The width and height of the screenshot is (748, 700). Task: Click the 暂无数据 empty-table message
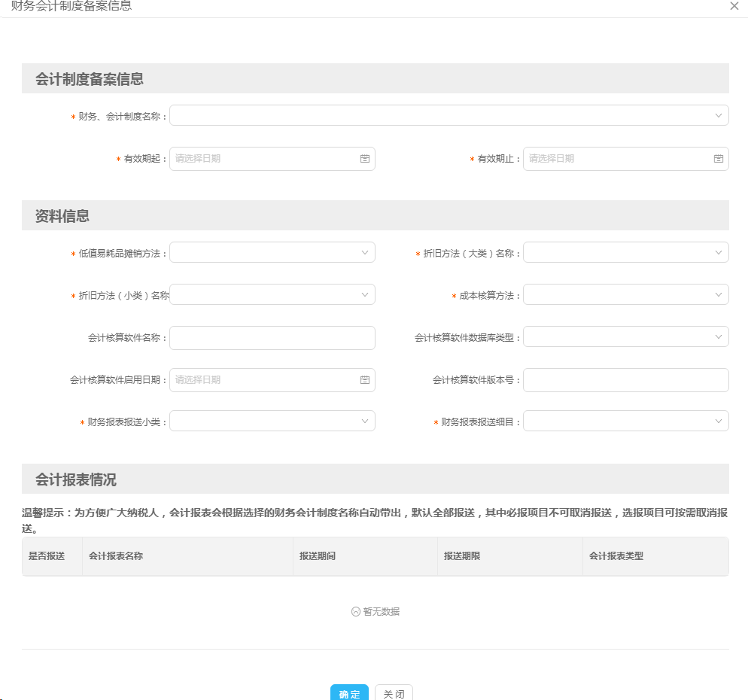click(376, 612)
